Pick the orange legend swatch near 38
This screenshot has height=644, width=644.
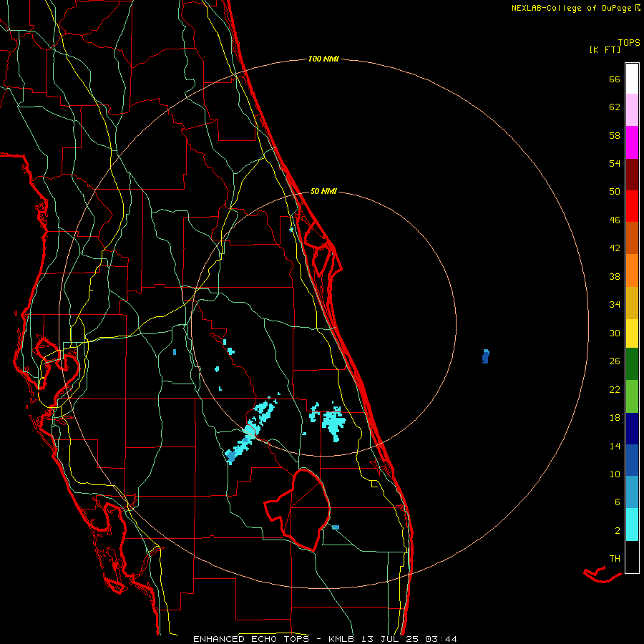point(632,270)
